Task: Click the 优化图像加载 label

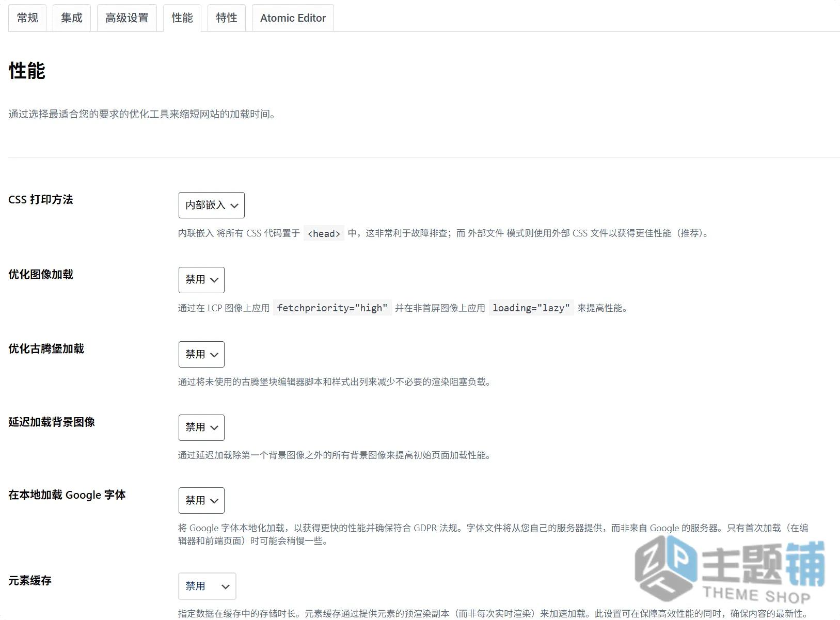Action: pyautogui.click(x=41, y=274)
